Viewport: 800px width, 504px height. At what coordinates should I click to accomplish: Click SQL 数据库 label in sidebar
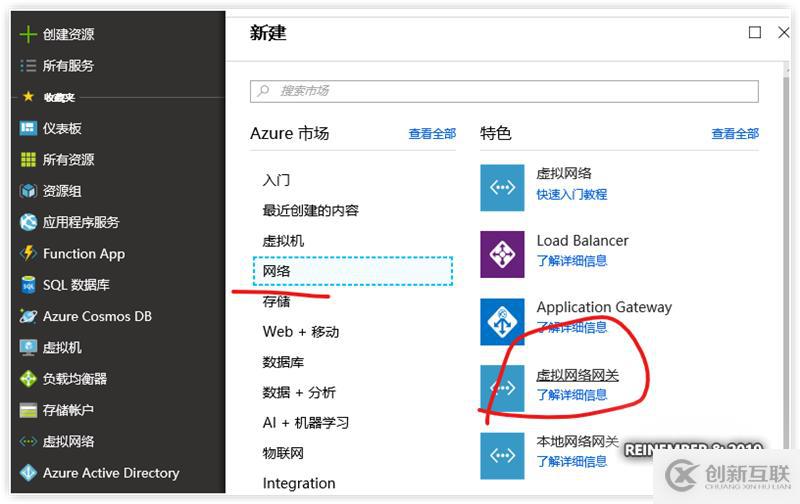pos(76,285)
